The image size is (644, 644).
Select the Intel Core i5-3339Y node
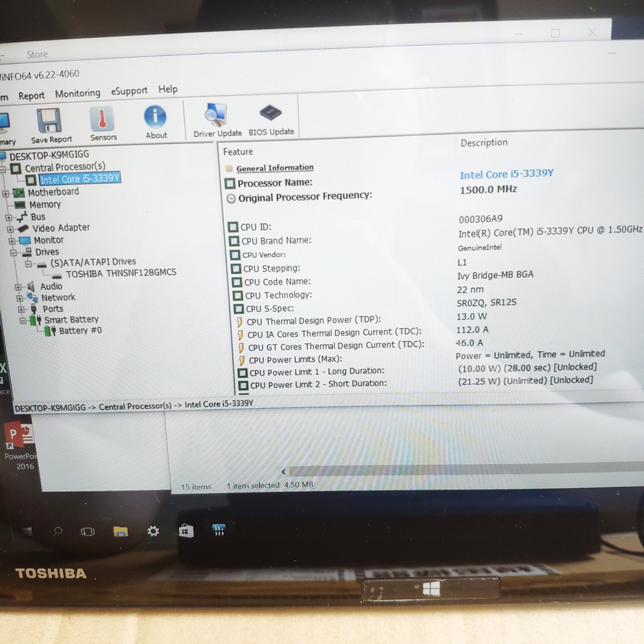coord(78,179)
